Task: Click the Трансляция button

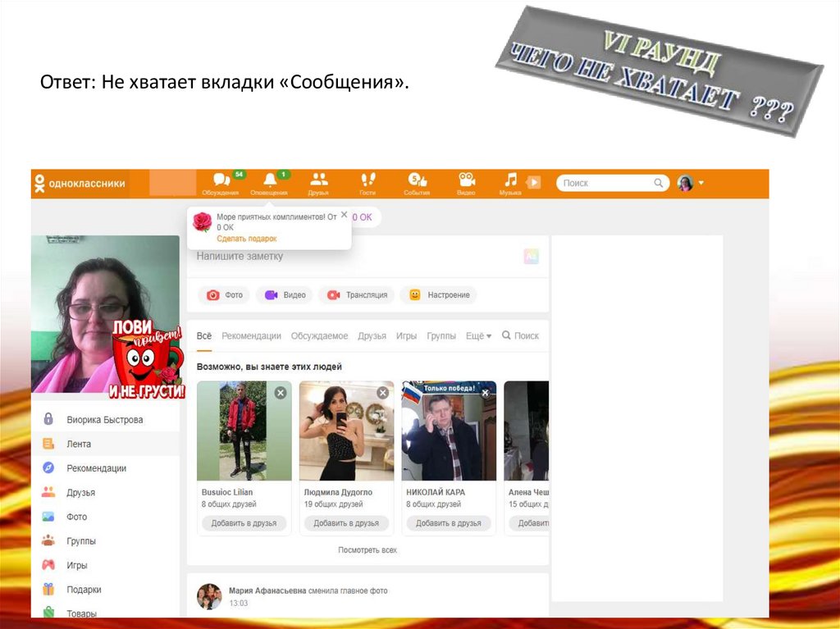Action: [x=357, y=295]
